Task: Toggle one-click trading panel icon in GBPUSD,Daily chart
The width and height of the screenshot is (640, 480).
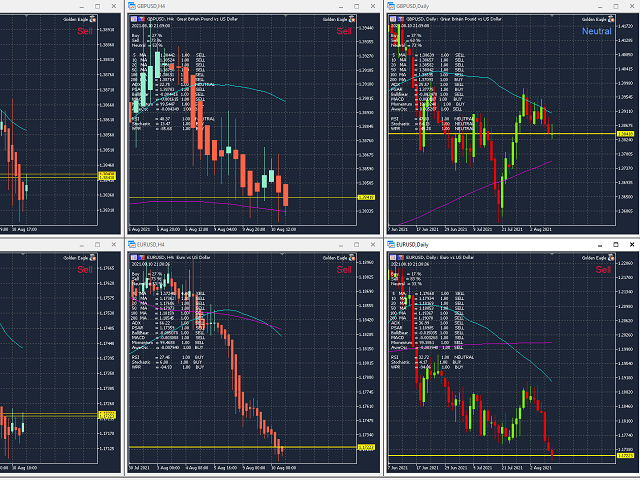Action: coord(393,19)
